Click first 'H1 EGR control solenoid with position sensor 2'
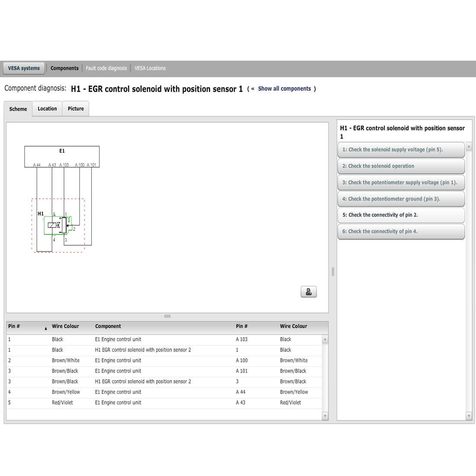The height and width of the screenshot is (476, 476). 143,350
